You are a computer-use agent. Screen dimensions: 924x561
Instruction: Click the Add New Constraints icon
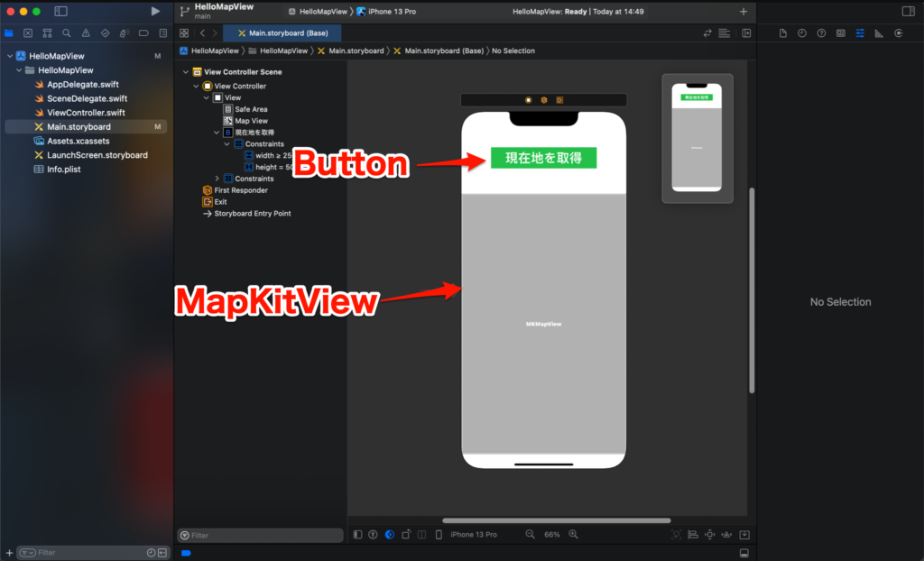(710, 534)
